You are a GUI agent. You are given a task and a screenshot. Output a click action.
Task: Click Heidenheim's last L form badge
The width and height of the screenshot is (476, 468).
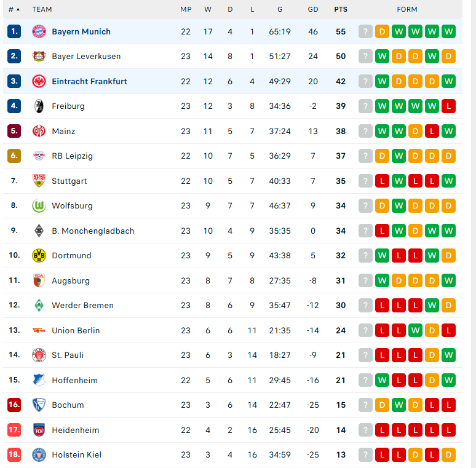(448, 430)
